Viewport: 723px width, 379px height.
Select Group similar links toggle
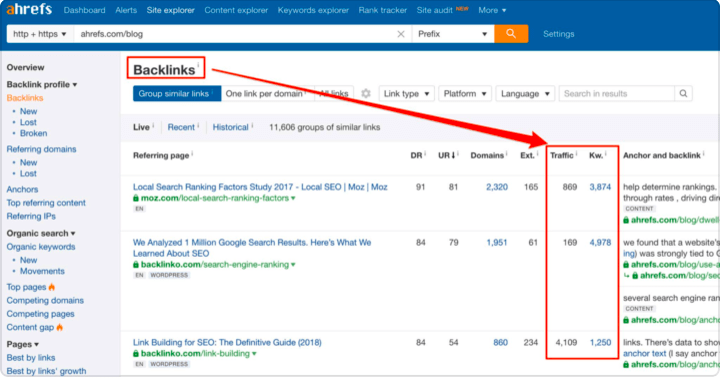[x=177, y=94]
